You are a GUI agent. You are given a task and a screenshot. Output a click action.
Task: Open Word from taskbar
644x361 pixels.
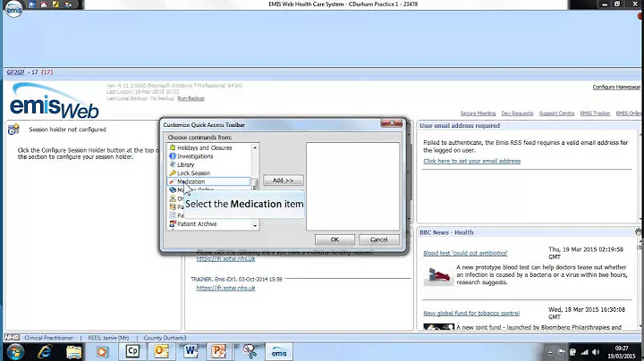coord(191,351)
